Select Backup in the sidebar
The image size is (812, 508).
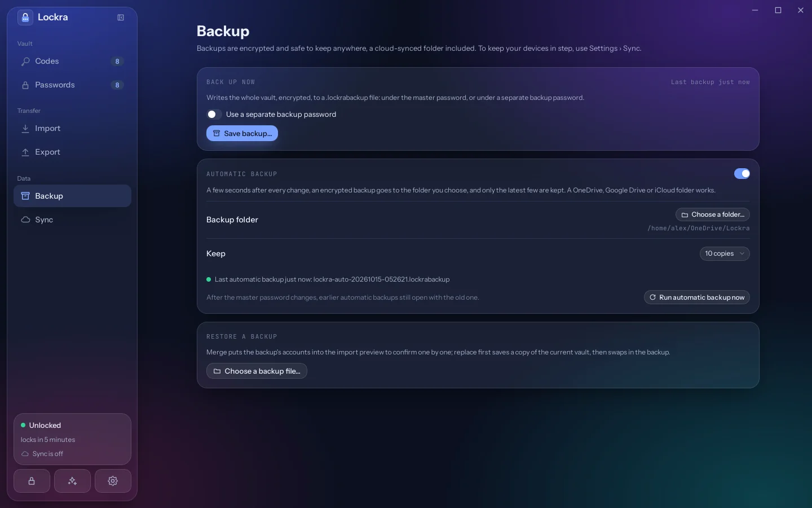click(72, 196)
